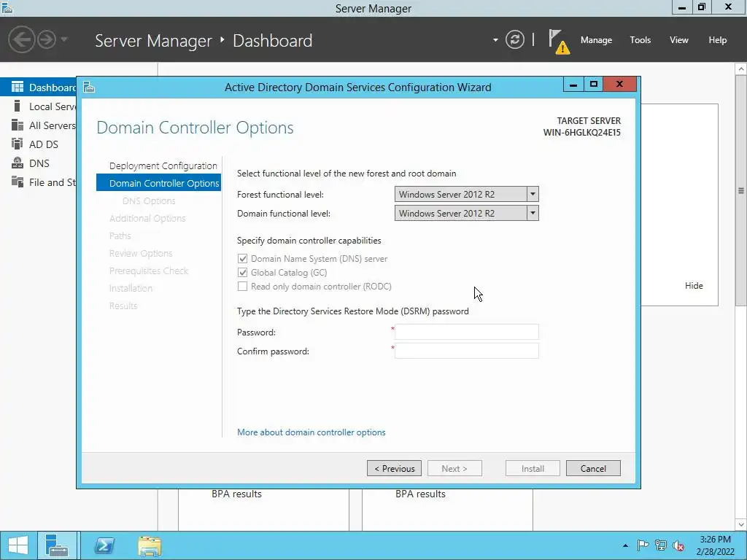This screenshot has height=560, width=747.
Task: Open the Tools menu
Action: [640, 40]
